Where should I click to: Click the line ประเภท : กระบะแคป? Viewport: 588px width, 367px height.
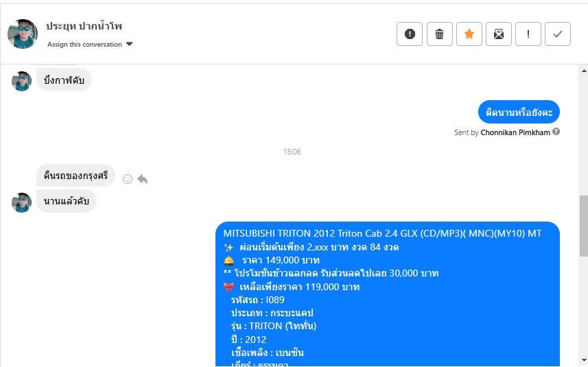(272, 313)
